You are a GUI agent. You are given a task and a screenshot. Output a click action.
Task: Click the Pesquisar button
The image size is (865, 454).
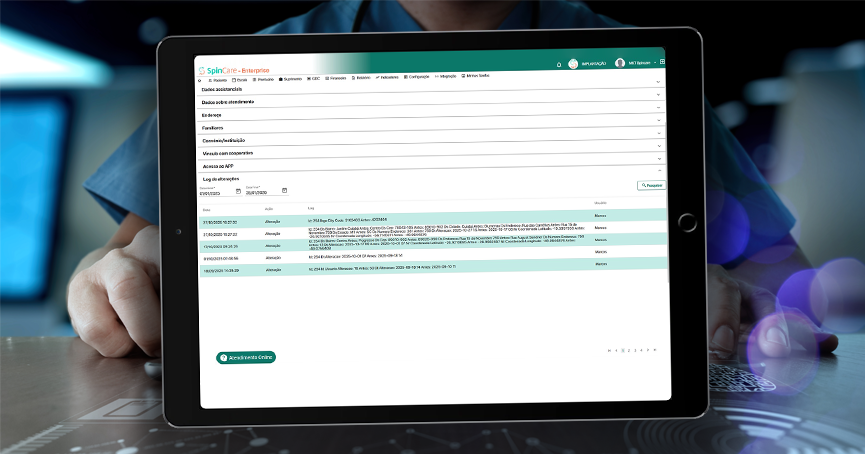click(650, 185)
